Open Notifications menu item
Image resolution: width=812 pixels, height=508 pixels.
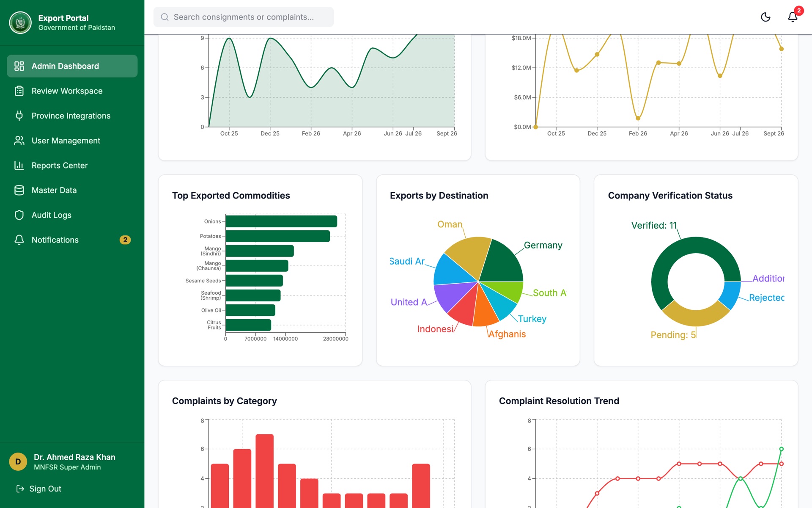(x=72, y=240)
